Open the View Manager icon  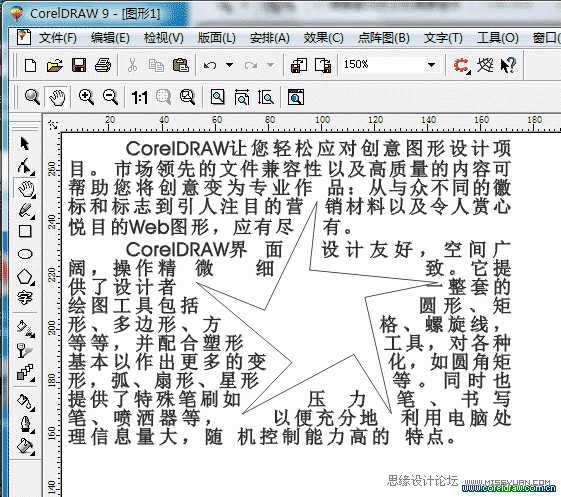pyautogui.click(x=296, y=97)
